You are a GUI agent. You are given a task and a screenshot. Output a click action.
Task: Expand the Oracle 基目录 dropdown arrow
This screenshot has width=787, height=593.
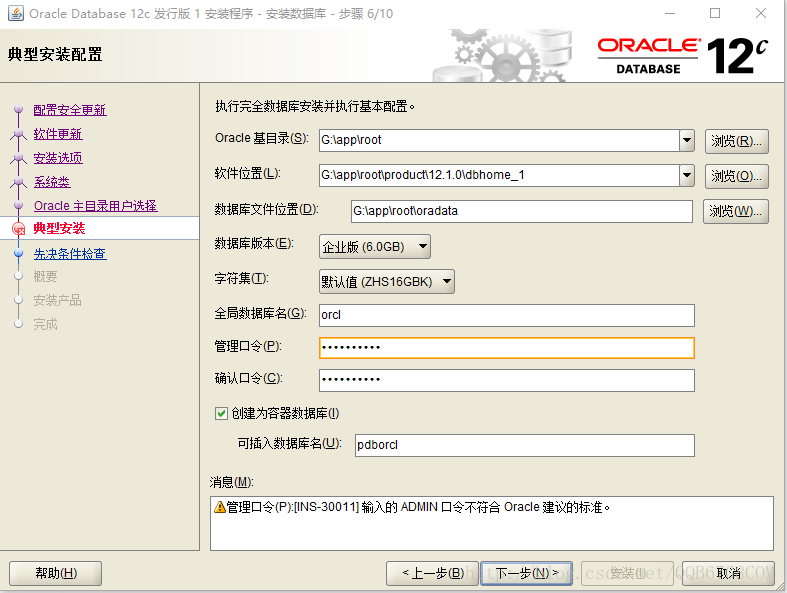[687, 140]
